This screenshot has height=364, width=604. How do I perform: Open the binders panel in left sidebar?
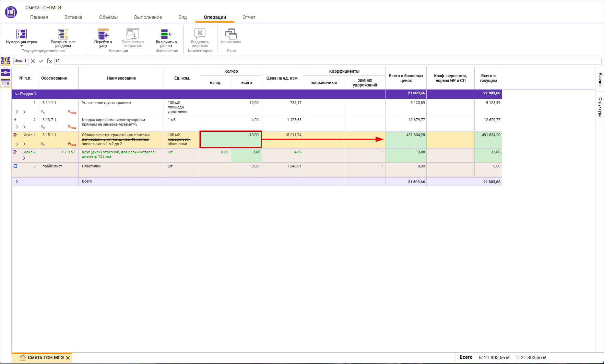click(5, 61)
